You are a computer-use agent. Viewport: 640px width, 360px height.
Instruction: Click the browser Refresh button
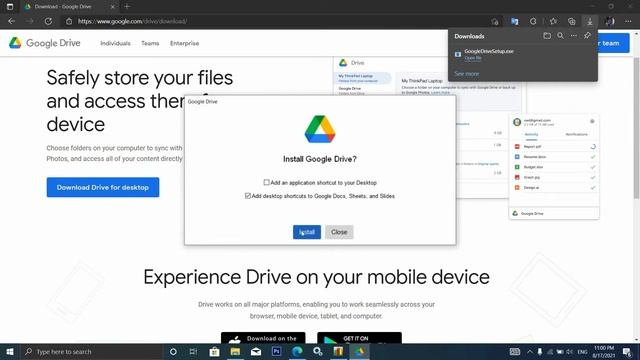point(48,21)
